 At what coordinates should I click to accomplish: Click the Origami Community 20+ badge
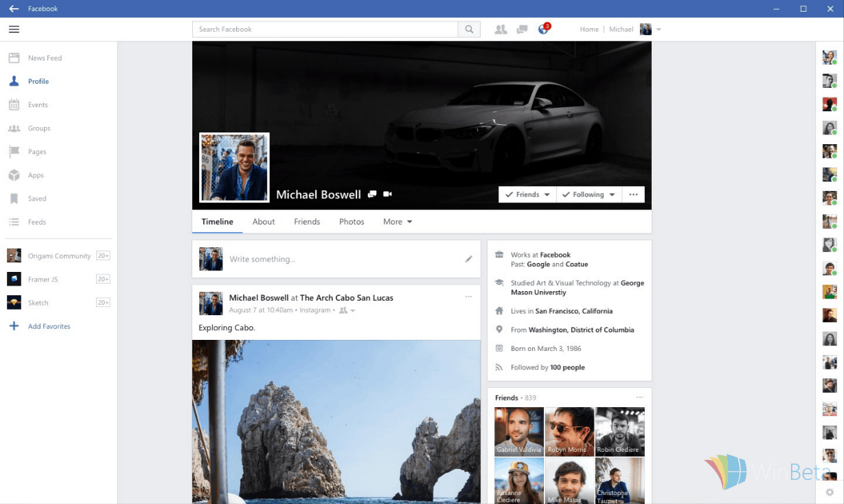click(x=103, y=255)
